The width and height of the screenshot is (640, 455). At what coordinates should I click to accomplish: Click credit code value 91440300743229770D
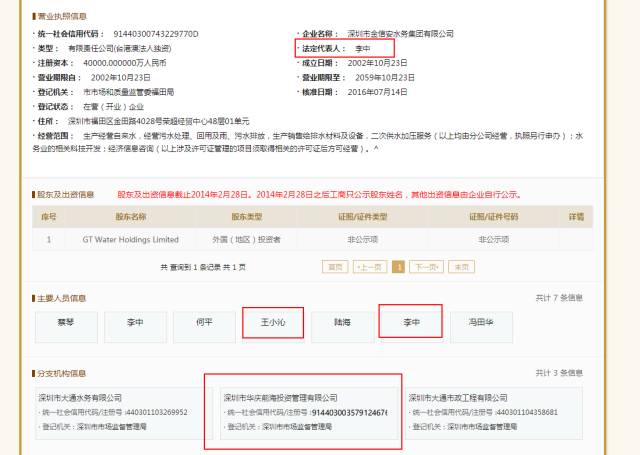156,34
